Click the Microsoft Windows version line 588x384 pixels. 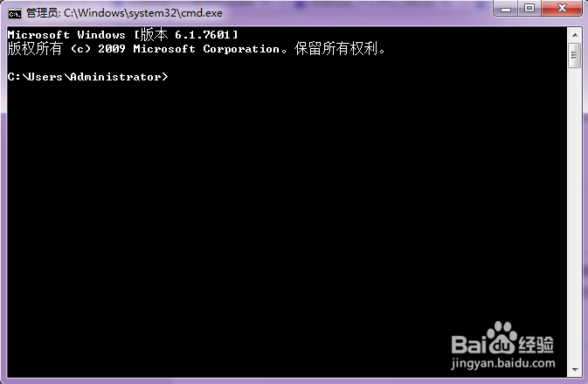122,35
